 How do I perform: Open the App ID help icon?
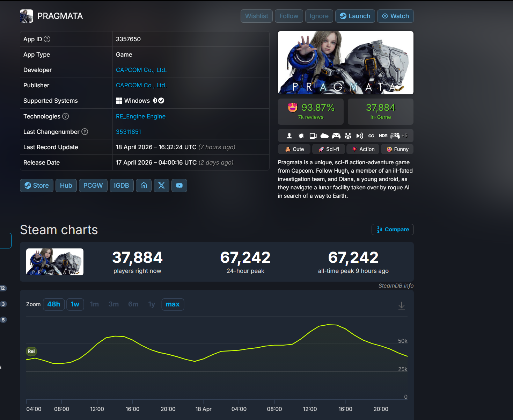point(47,39)
